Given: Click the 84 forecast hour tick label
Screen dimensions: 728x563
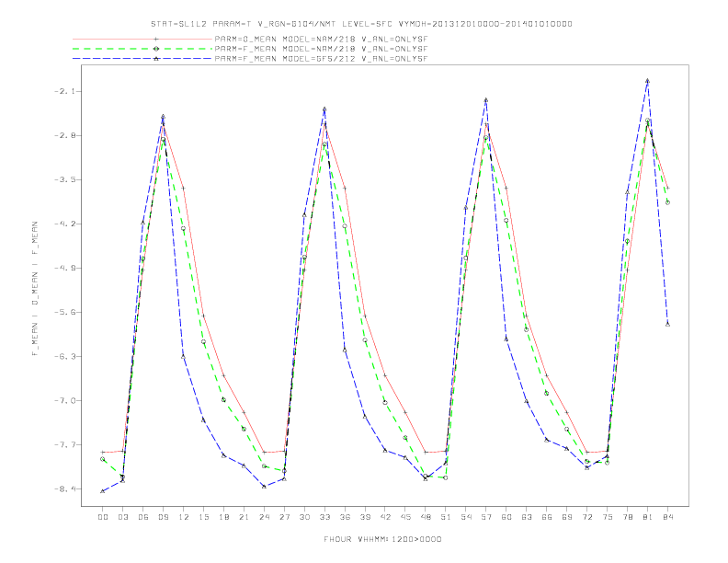Looking at the screenshot, I should pos(667,517).
